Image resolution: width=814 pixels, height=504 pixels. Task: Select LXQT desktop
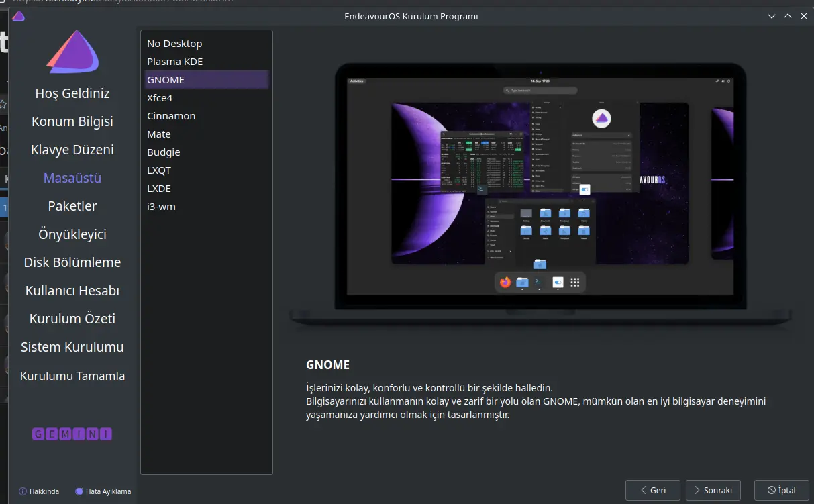[x=207, y=170]
